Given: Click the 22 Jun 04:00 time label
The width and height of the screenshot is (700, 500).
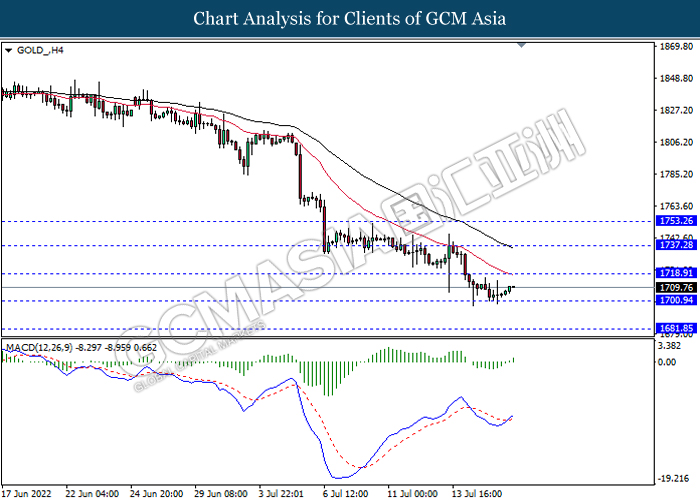Looking at the screenshot, I should tap(92, 494).
